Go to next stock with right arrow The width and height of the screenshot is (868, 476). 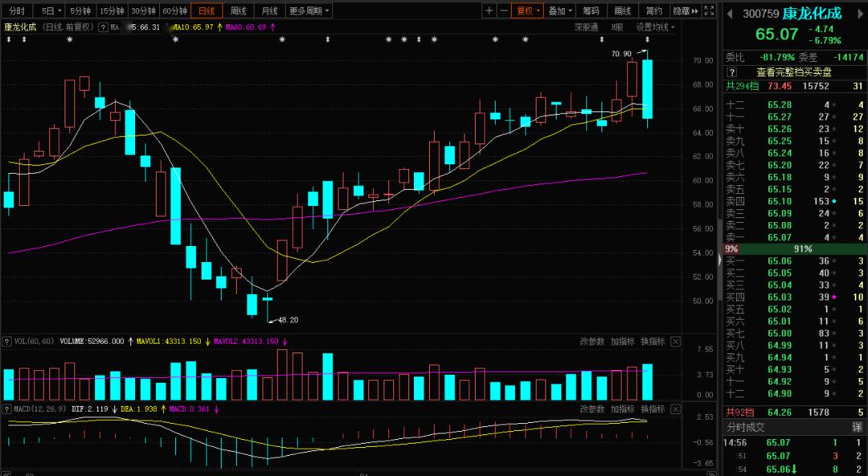[x=861, y=14]
